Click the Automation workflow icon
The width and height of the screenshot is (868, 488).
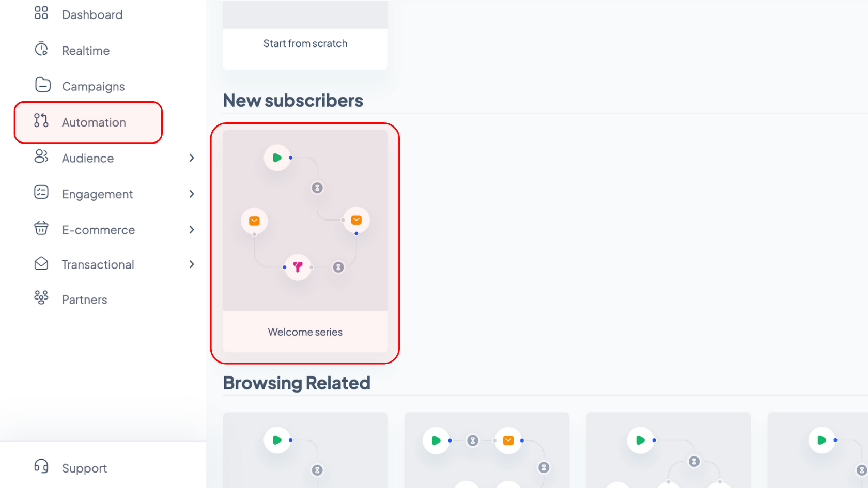point(41,120)
